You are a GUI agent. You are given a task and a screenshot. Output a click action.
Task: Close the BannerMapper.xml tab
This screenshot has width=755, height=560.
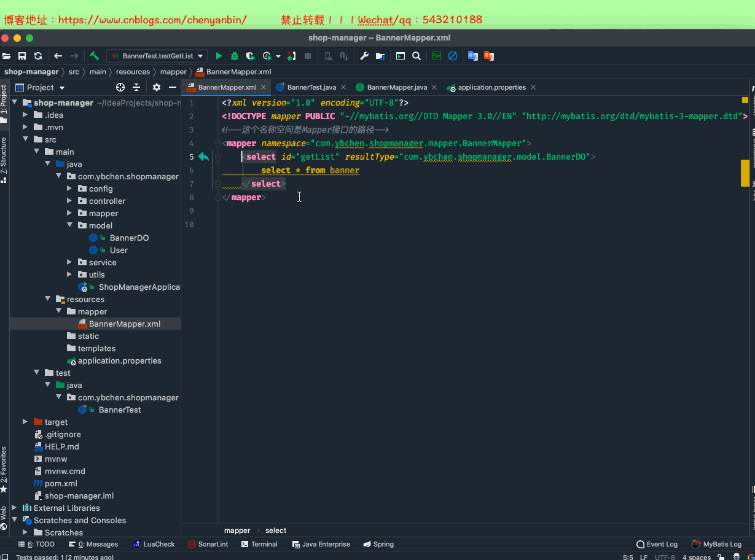pos(264,87)
